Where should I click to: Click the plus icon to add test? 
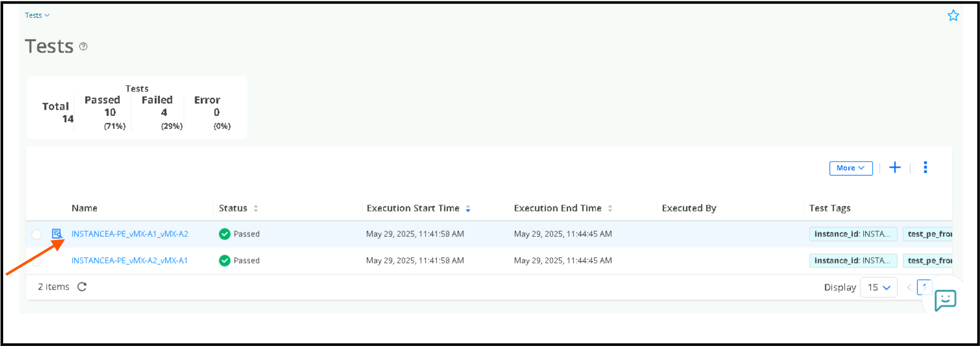(895, 168)
